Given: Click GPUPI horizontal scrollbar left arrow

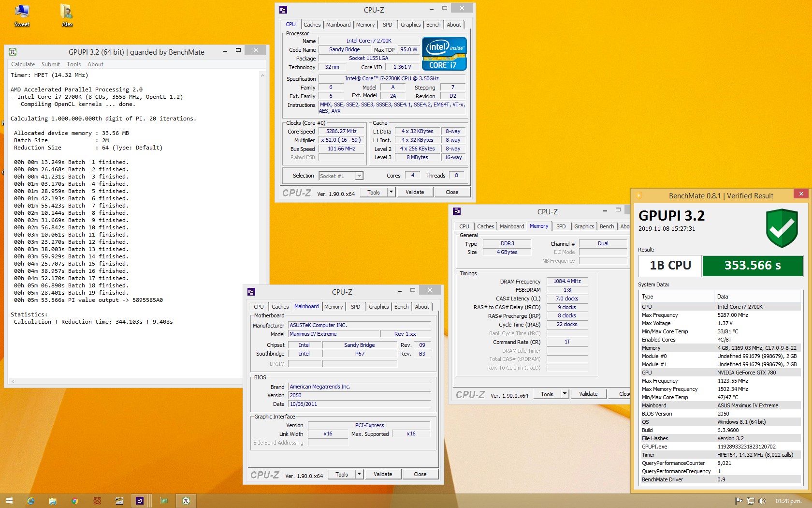Looking at the screenshot, I should (x=13, y=381).
